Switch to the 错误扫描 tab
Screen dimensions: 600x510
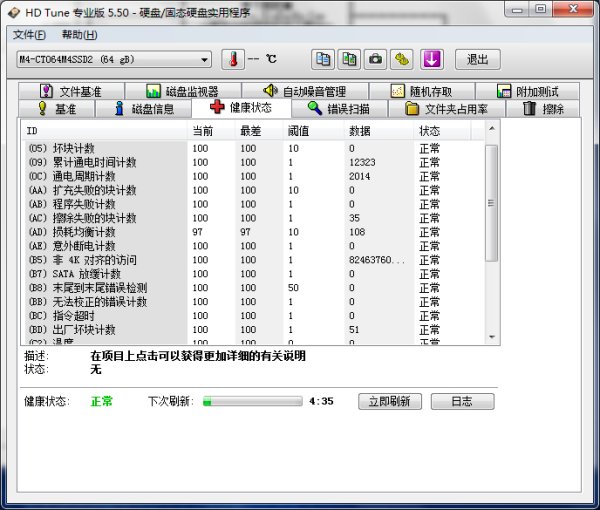(340, 109)
